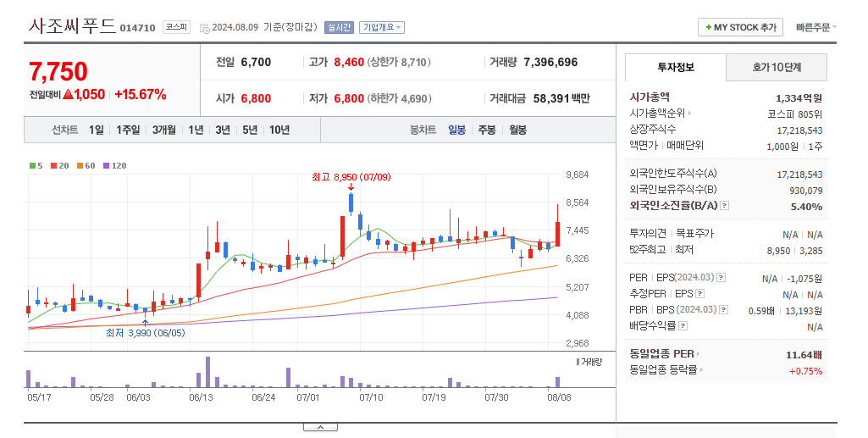
Task: Click the 시가 value 6,800
Action: click(256, 98)
